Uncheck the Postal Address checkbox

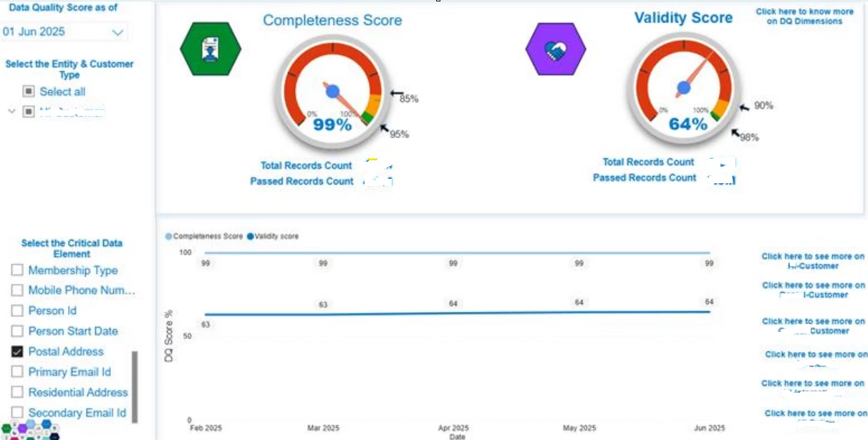click(x=17, y=352)
